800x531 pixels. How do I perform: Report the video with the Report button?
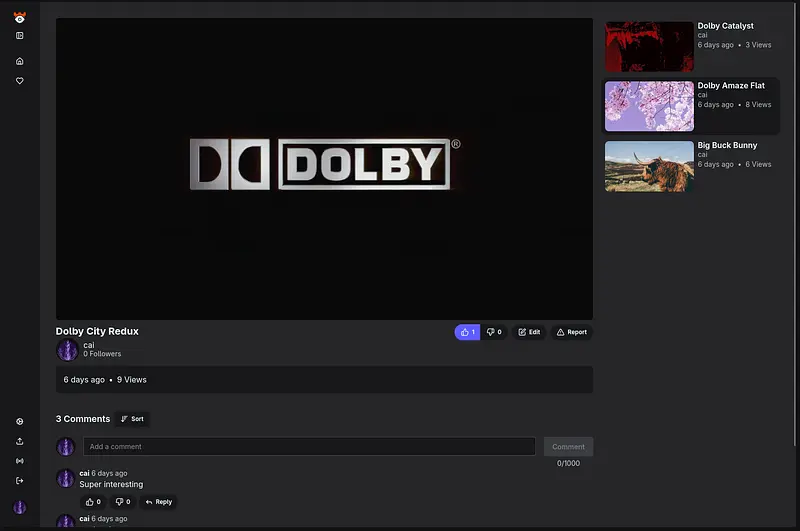pyautogui.click(x=571, y=332)
